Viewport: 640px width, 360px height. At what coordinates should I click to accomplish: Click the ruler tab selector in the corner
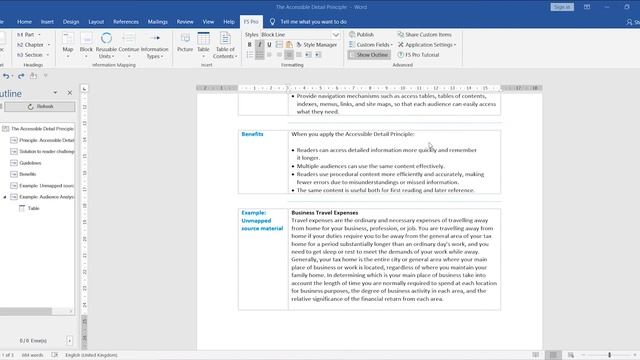(x=84, y=88)
